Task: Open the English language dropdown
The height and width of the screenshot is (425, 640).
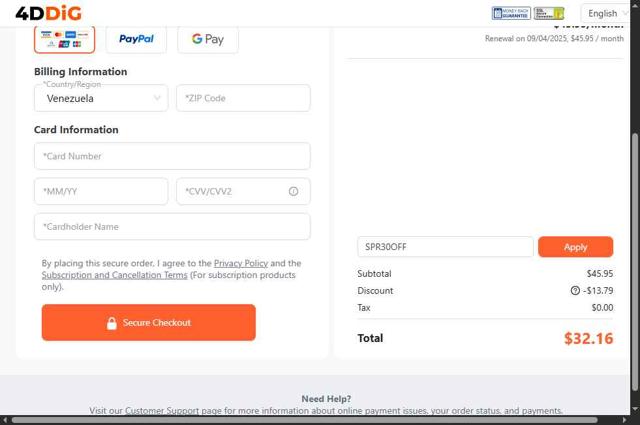Action: [x=608, y=13]
